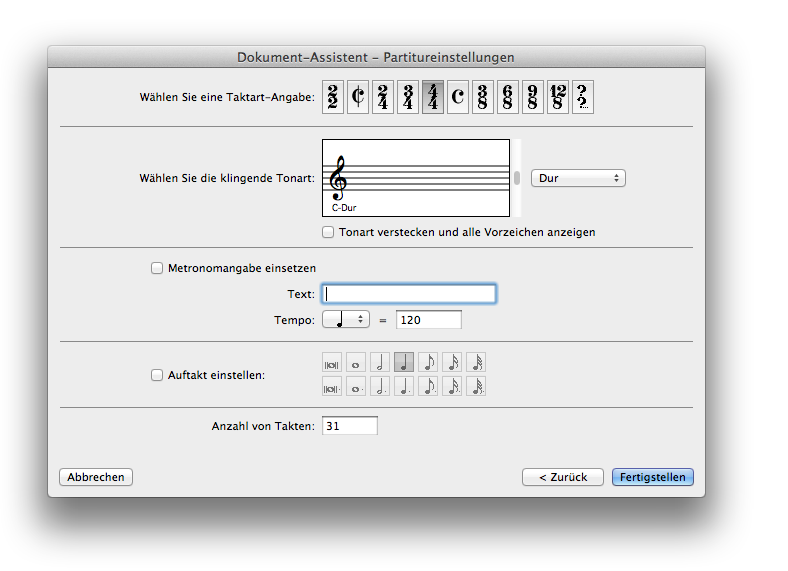Select the 3/8 time signature
Viewport: 788px width, 571px height.
pyautogui.click(x=482, y=97)
